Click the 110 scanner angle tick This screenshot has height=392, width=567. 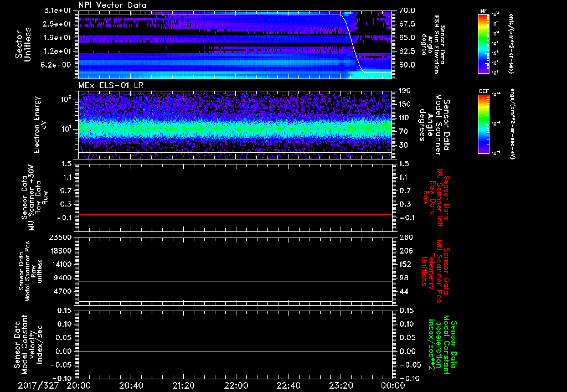(x=405, y=118)
